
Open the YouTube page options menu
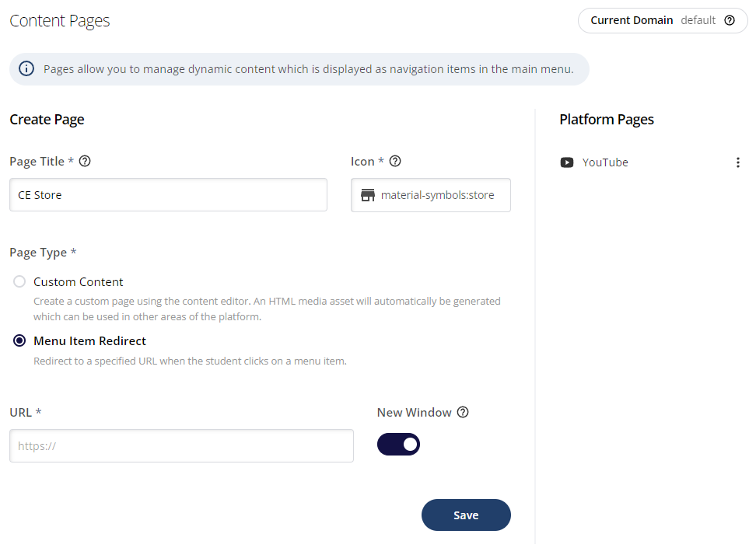(x=737, y=162)
